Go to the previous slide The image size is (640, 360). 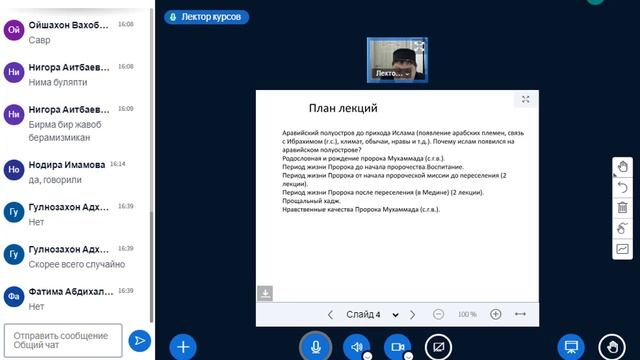pos(330,315)
